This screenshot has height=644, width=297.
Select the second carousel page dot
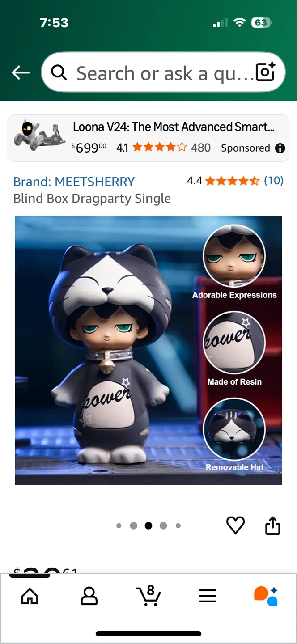(133, 525)
